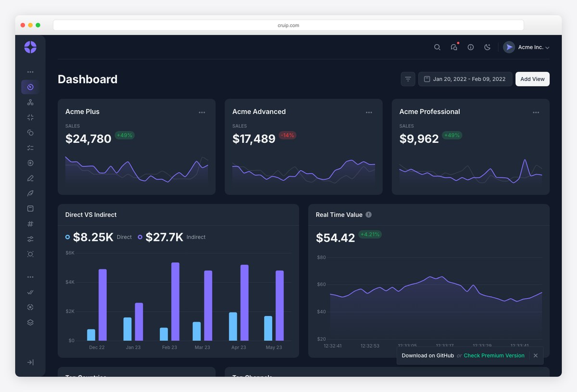The image size is (577, 392).
Task: Open the checklist tasks icon in the sidebar
Action: pos(30,148)
